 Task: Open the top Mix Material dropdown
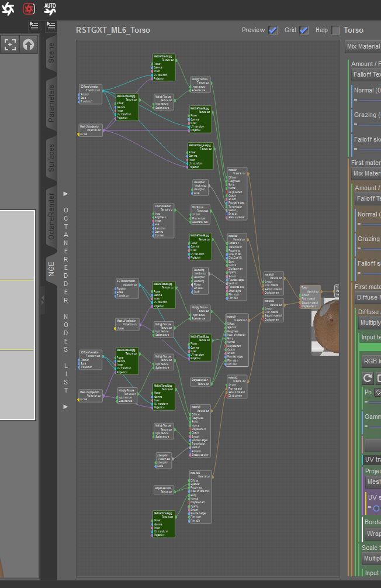363,46
